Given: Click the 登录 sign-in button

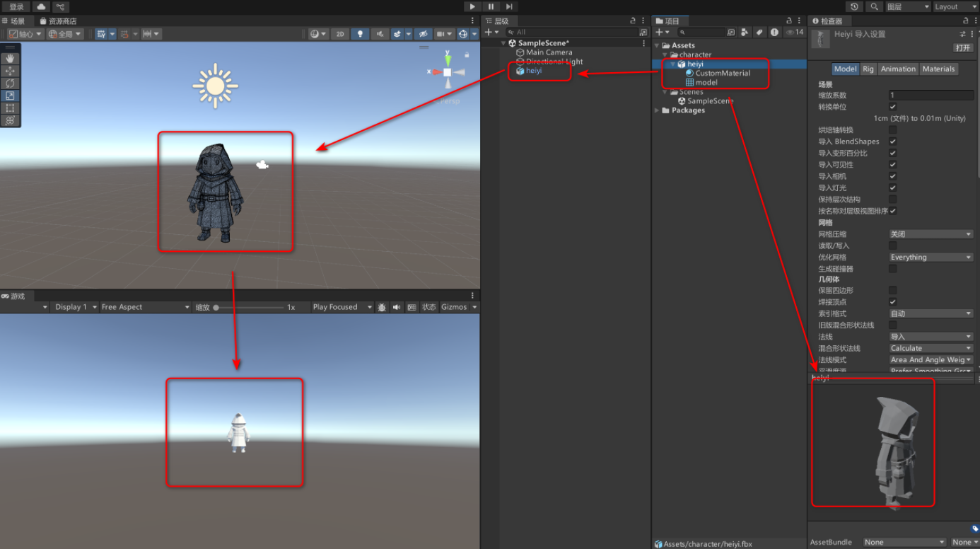Looking at the screenshot, I should coord(16,6).
